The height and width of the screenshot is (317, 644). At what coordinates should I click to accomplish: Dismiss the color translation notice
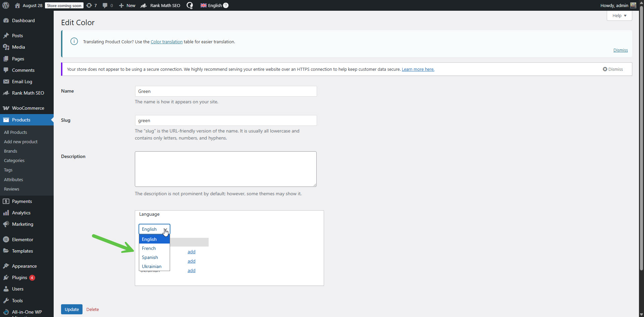pos(621,50)
